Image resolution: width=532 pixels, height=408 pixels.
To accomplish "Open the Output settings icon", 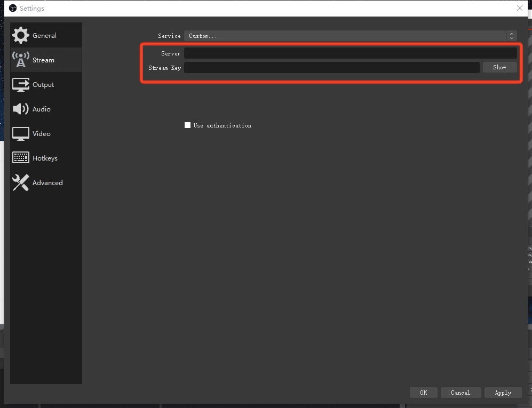I will 21,85.
